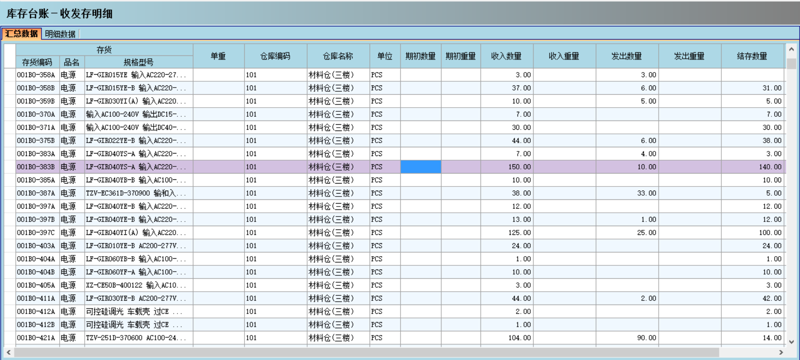The height and width of the screenshot is (360, 800).
Task: Click the 存货 group header
Action: tap(105, 50)
